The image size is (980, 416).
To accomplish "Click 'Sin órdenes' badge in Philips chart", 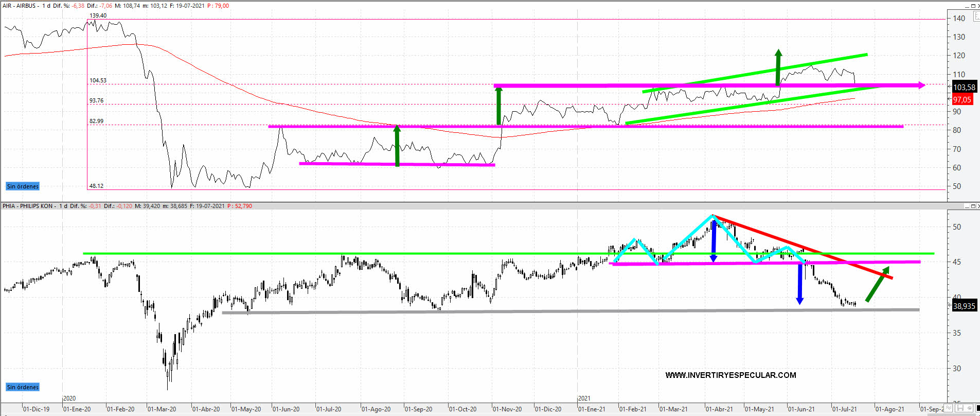I will pos(23,387).
